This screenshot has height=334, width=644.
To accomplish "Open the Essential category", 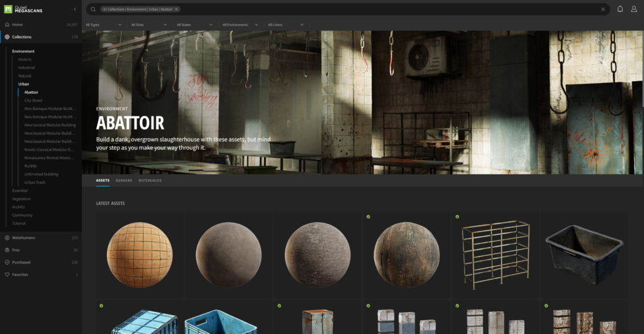I will click(19, 191).
